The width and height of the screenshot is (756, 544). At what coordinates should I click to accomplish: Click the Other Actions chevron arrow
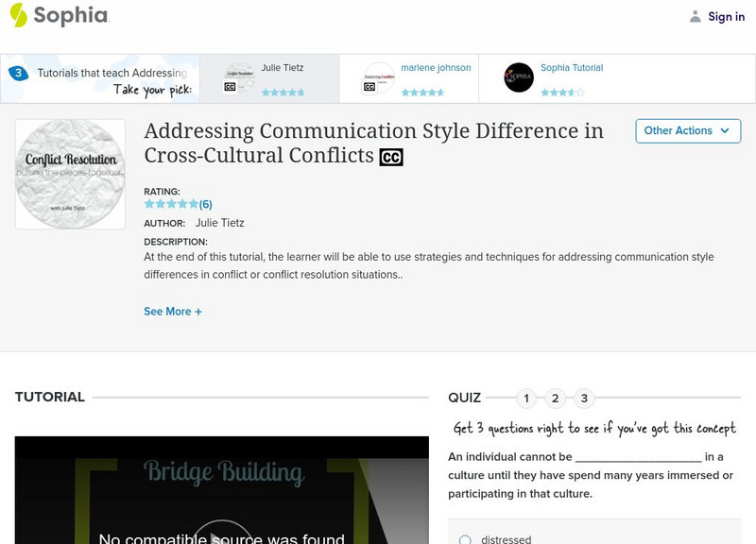(x=724, y=130)
